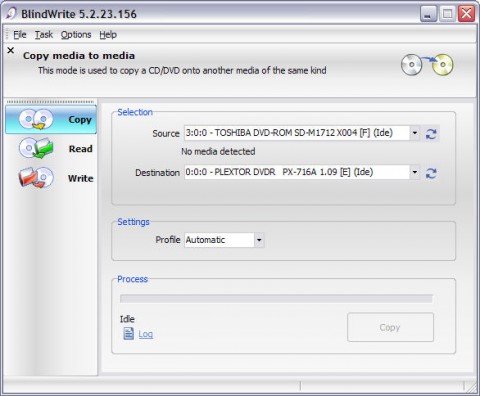Screen dimensions: 480x396
Task: Open the Task menu
Action: point(44,35)
